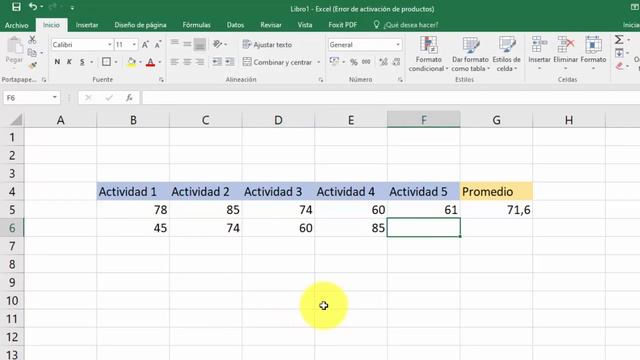Open the Fuente dialog launcher

161,80
